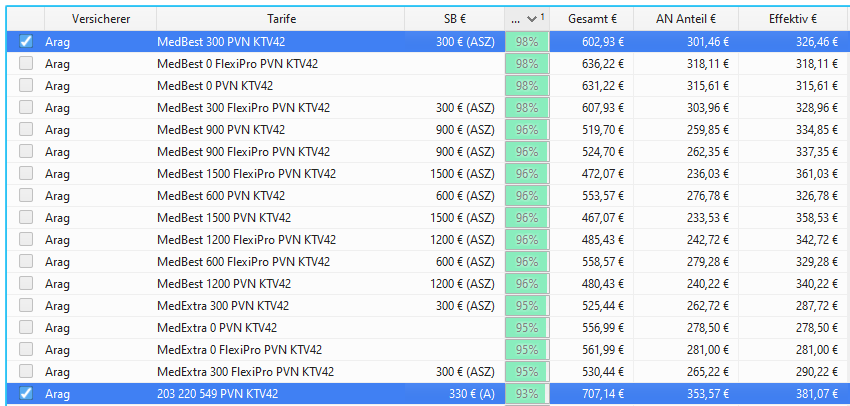Check the MedExtra 300 FlexiPro PVN KTV42 checkbox
The width and height of the screenshot is (850, 406).
click(x=25, y=371)
